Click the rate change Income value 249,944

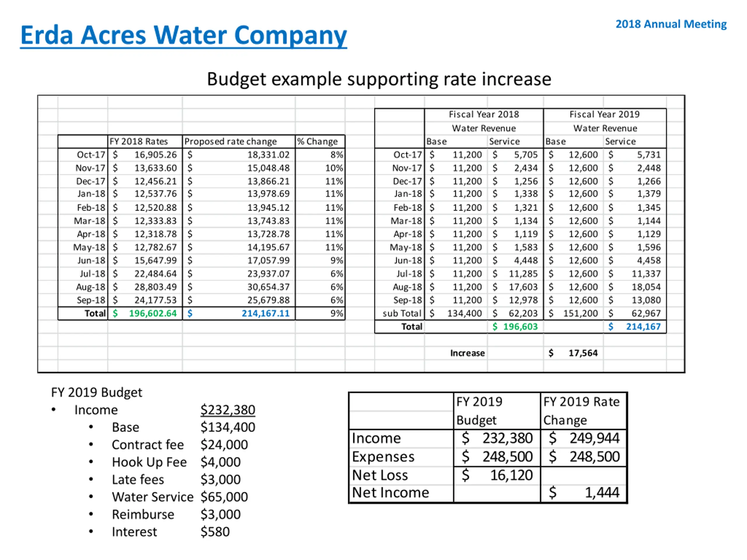coord(594,438)
